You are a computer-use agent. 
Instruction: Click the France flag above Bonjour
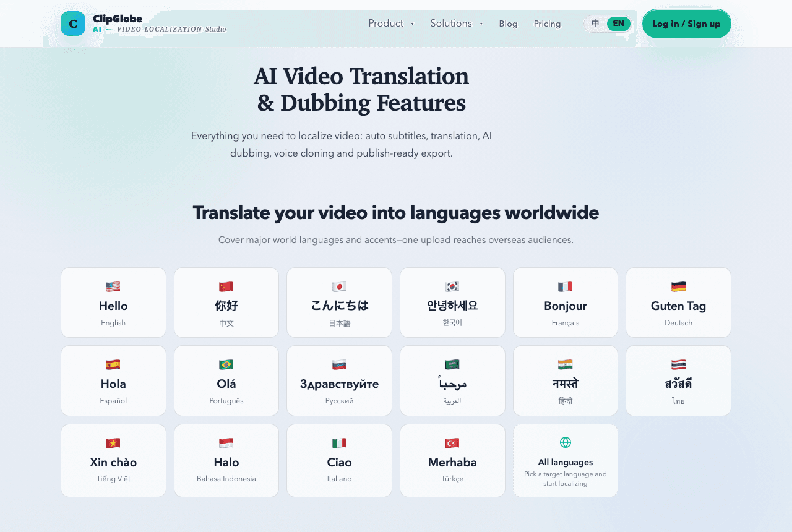click(x=566, y=286)
